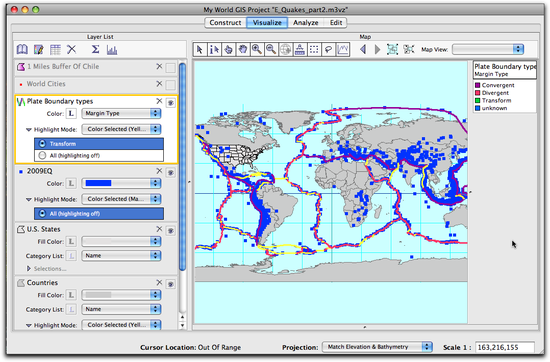Remove the 1 Miles Buffer Of Chile layer
550x362 pixels.
point(159,66)
